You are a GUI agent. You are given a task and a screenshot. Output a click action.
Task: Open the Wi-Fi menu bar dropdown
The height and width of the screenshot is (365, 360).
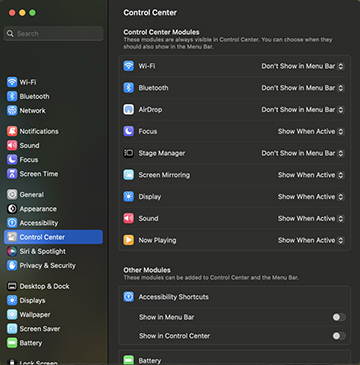click(302, 66)
